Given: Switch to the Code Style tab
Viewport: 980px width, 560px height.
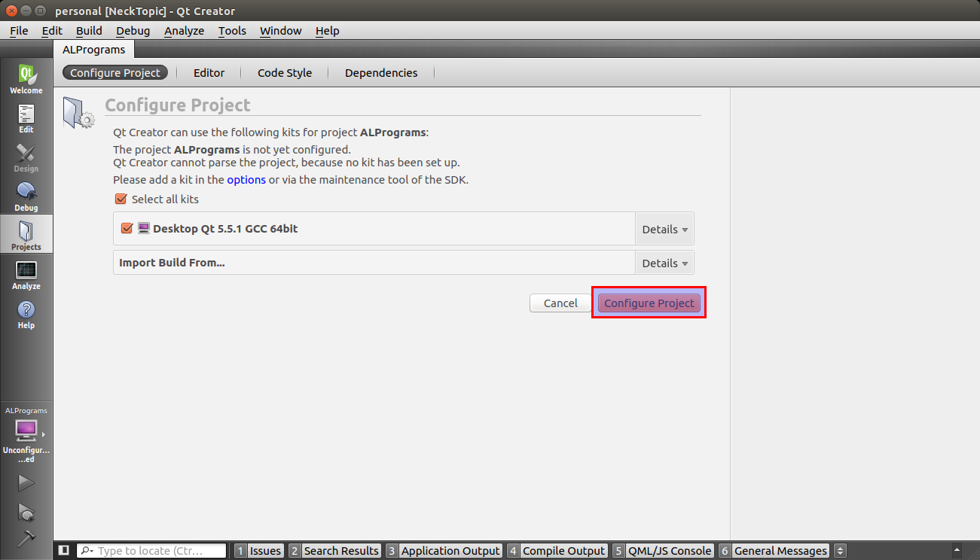Looking at the screenshot, I should click(x=285, y=73).
